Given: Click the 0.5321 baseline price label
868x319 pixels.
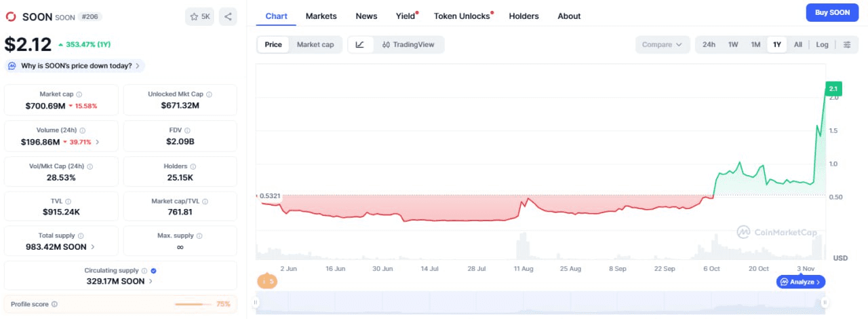Looking at the screenshot, I should (269, 196).
